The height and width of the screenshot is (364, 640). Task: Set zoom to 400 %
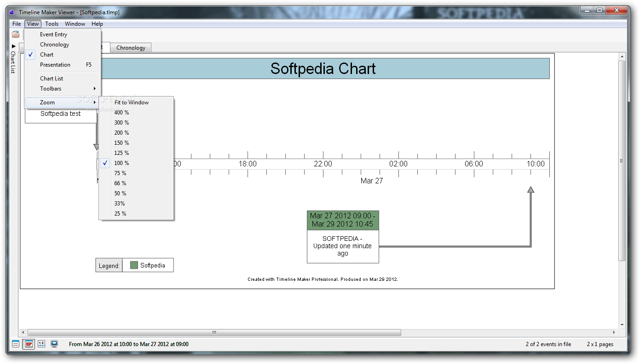tap(137, 113)
